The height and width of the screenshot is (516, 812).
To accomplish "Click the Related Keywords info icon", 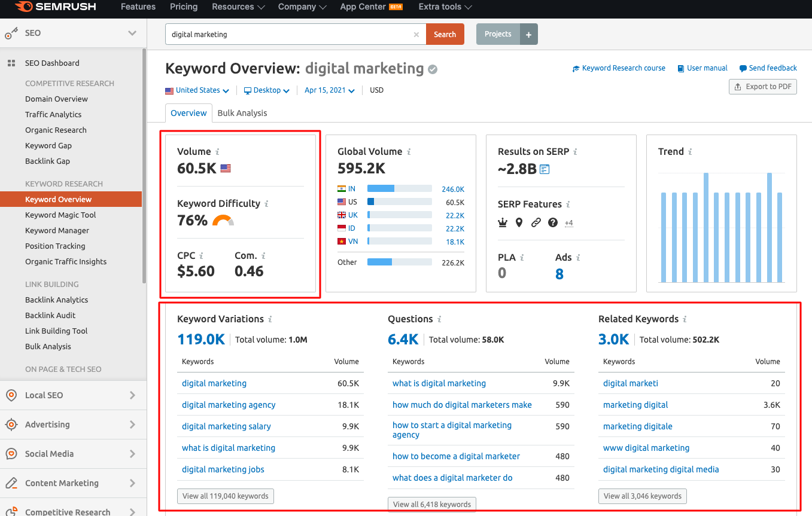I will tap(685, 319).
